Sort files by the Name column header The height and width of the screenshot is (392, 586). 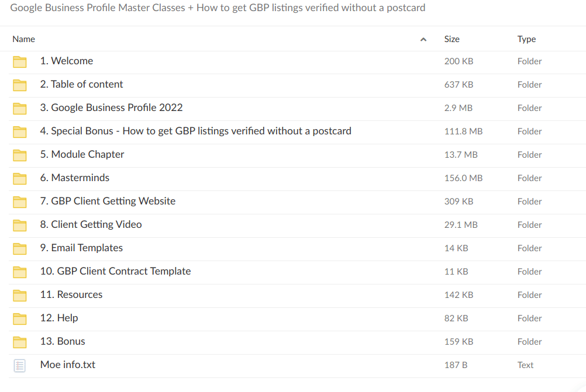24,39
